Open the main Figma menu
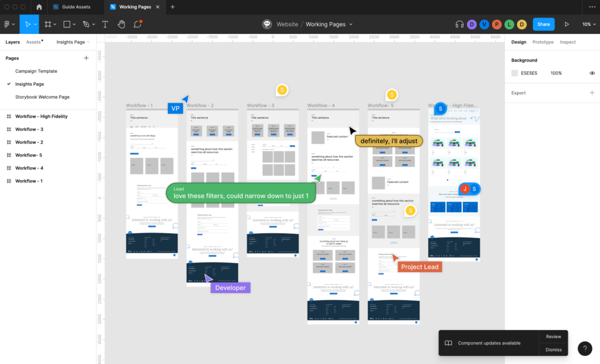This screenshot has width=600, height=364. [x=7, y=24]
